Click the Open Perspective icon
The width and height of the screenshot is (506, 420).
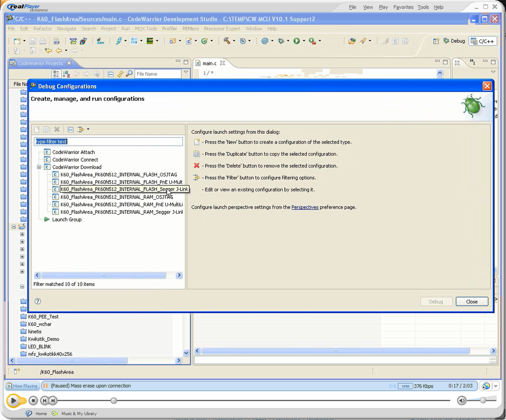click(x=436, y=41)
